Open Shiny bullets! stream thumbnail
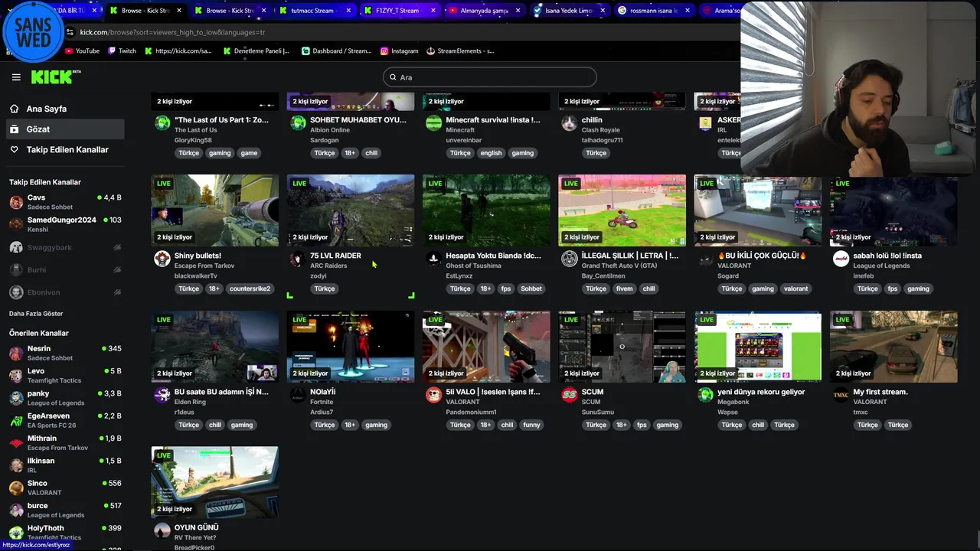 point(215,210)
